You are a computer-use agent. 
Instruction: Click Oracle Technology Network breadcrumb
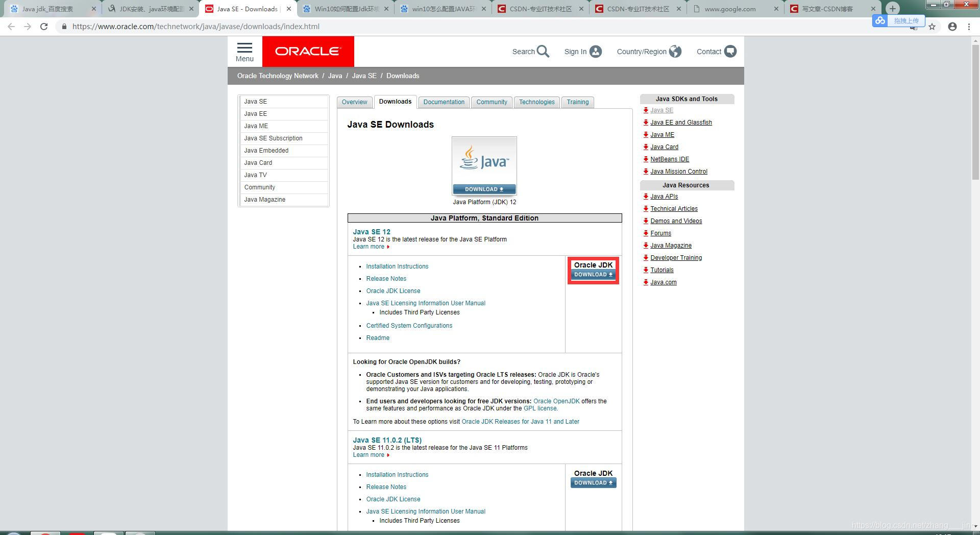coord(278,76)
